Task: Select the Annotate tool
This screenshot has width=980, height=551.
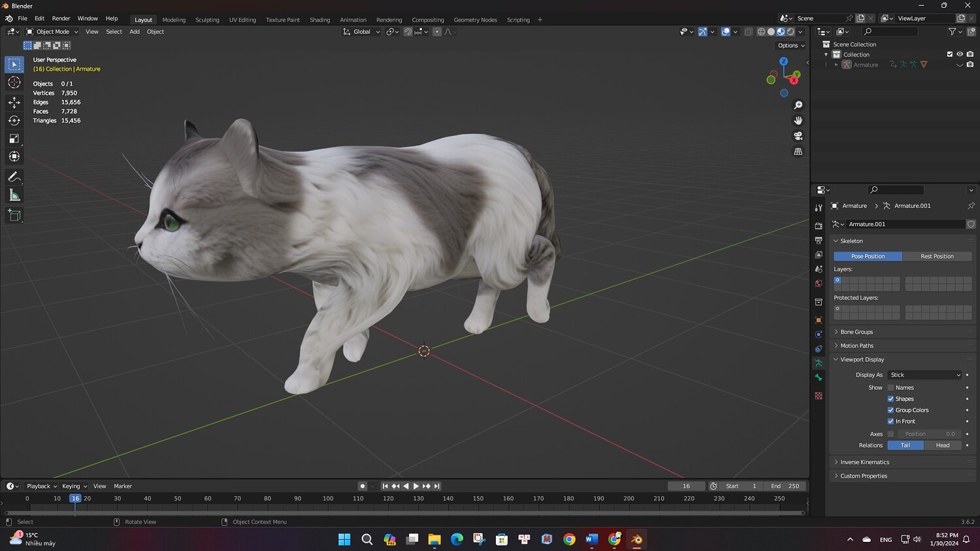Action: [x=14, y=176]
